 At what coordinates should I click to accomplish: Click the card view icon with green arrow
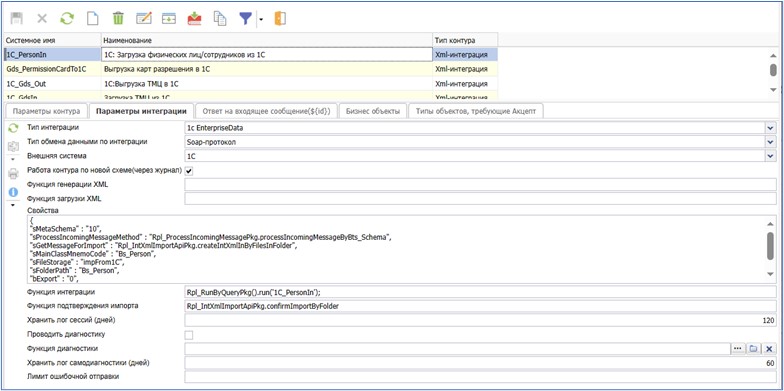169,18
